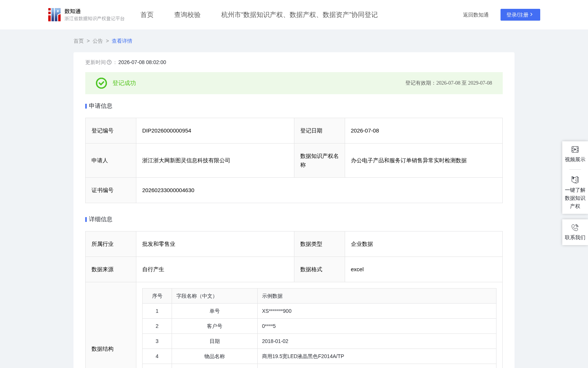
Task: Click 查看详情 in the breadcrumb
Action: point(122,41)
